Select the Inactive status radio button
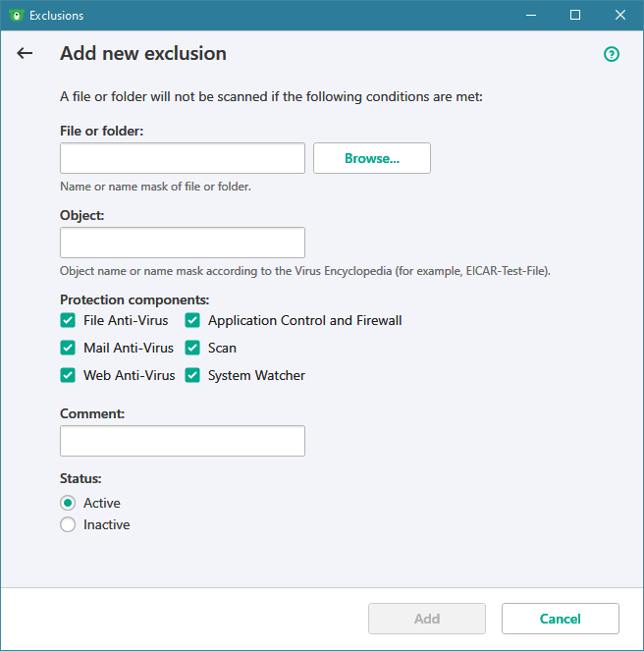This screenshot has width=644, height=651. 68,524
